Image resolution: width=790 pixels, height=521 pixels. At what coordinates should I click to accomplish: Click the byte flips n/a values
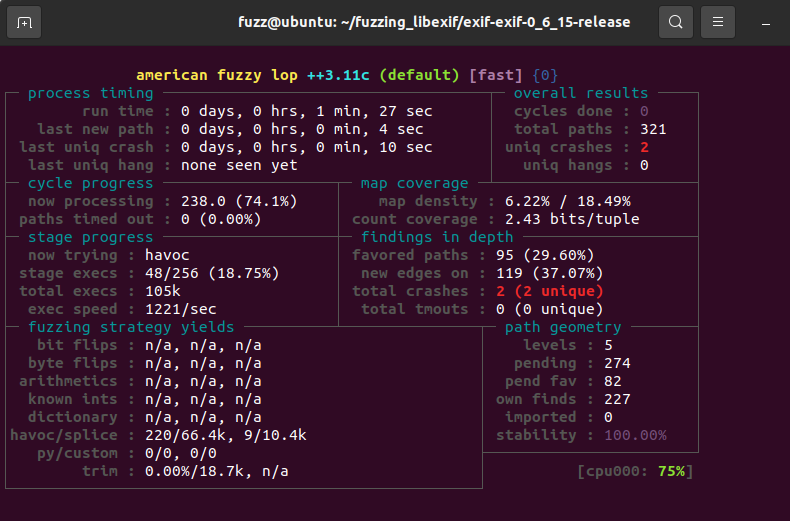pyautogui.click(x=203, y=363)
